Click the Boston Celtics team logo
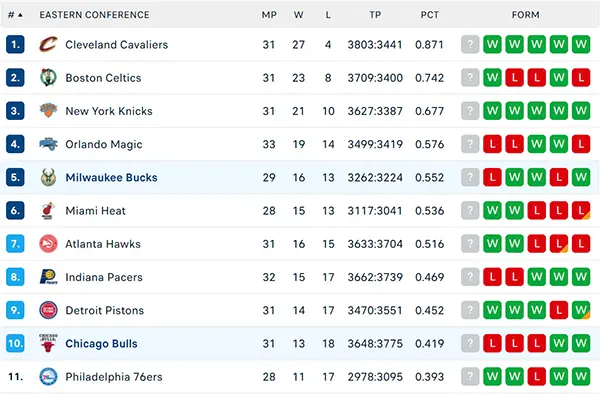This screenshot has width=600, height=394. tap(49, 78)
